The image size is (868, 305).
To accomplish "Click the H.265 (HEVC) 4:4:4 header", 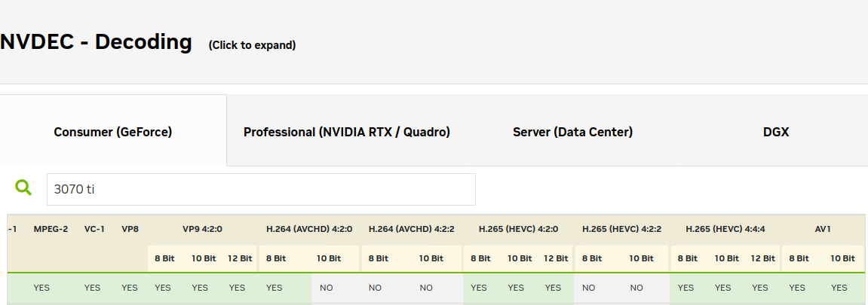I will click(725, 229).
